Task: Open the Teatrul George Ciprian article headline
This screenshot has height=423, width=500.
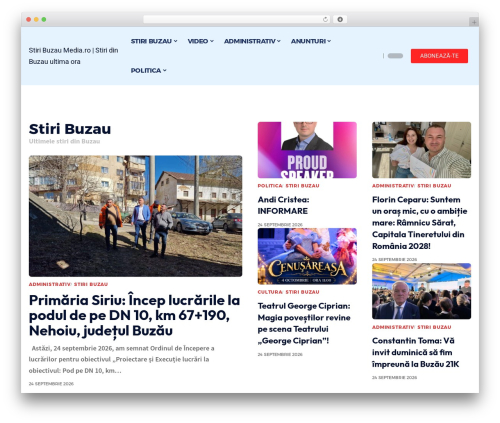Action: point(304,323)
